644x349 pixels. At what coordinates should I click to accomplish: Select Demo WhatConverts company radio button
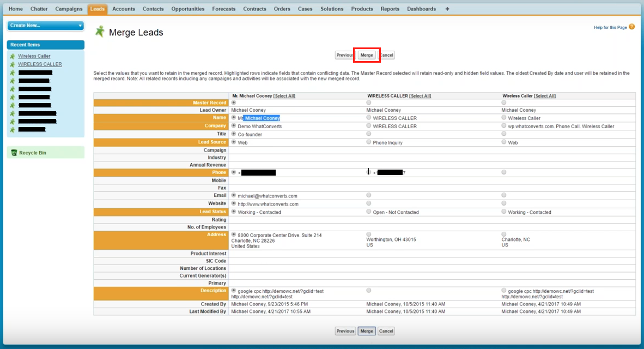[234, 126]
